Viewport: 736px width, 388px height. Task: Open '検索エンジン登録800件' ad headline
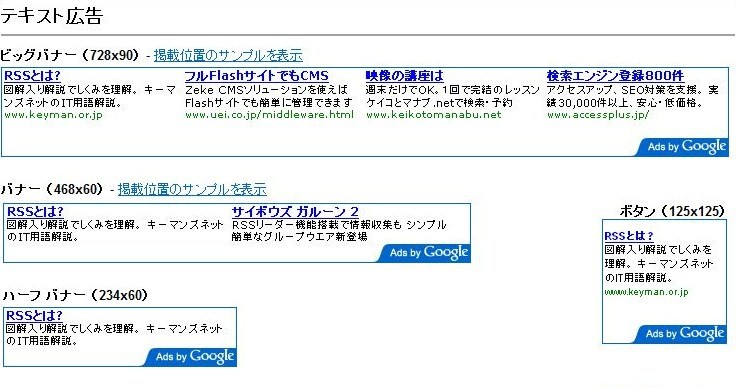point(615,76)
